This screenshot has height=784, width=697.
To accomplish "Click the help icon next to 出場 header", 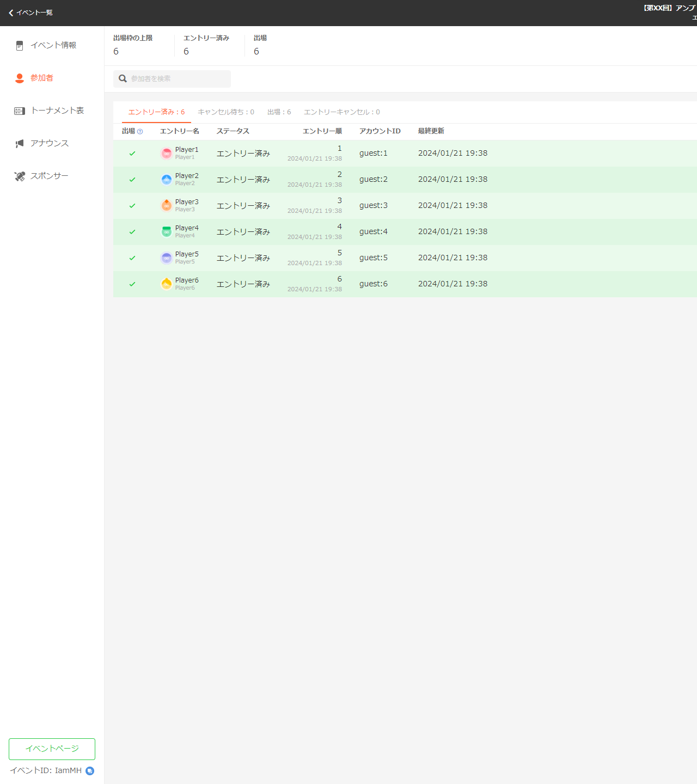I will tap(140, 132).
